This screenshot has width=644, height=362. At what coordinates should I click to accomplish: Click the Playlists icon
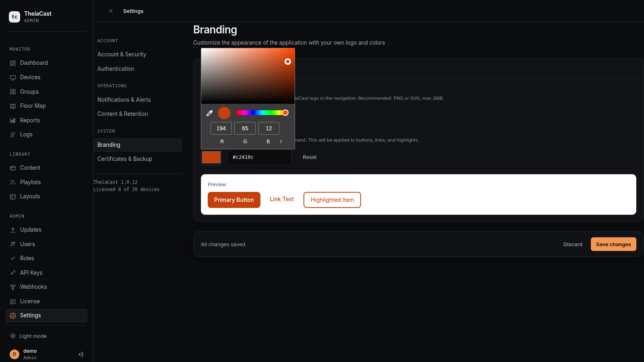[13, 182]
